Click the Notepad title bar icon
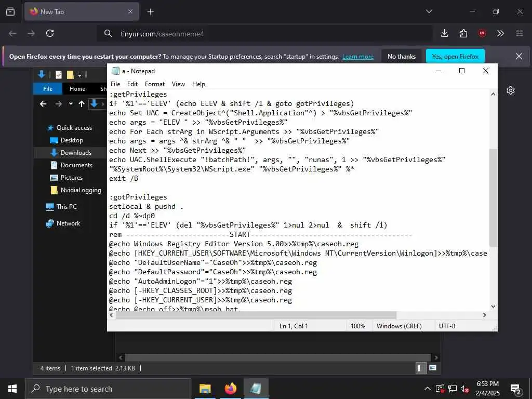 pos(115,71)
